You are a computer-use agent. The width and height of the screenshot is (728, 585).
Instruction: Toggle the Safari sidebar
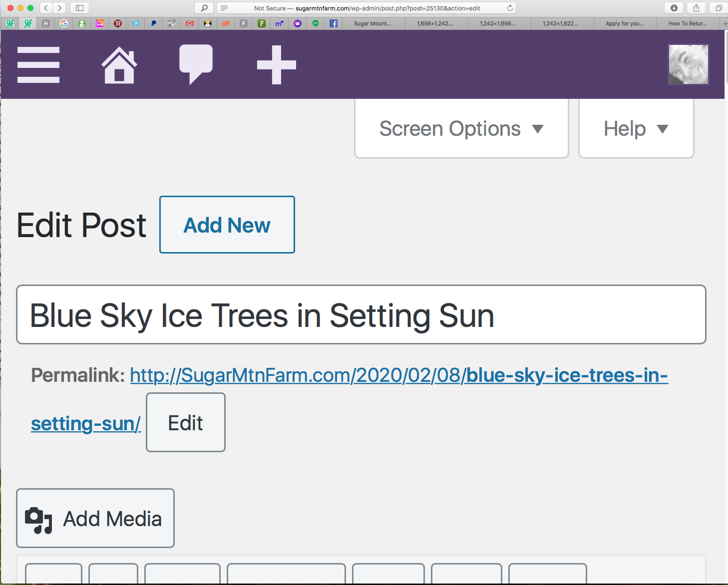click(x=79, y=8)
